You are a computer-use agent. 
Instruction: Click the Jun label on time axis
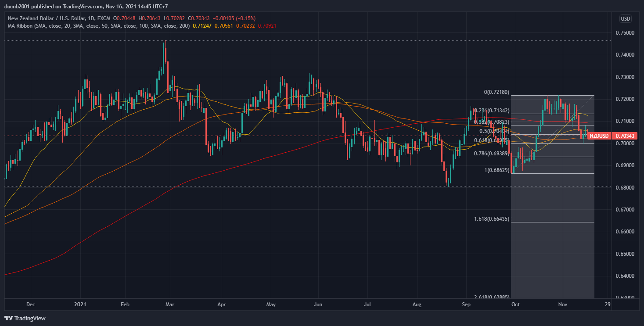click(318, 304)
